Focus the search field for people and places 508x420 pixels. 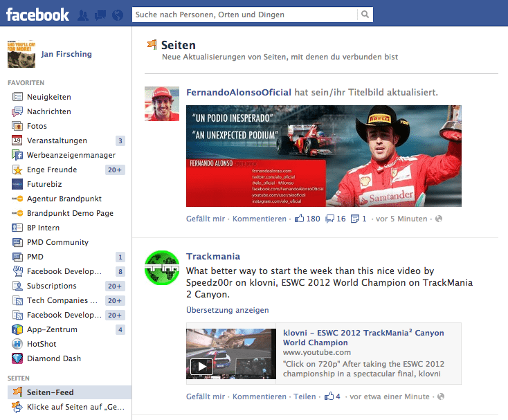pyautogui.click(x=244, y=15)
